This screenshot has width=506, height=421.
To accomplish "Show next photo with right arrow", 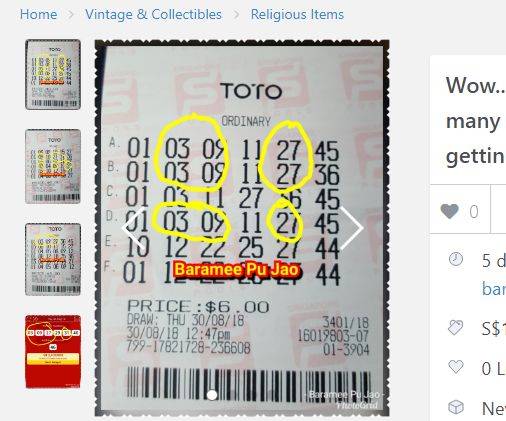I will coord(352,228).
